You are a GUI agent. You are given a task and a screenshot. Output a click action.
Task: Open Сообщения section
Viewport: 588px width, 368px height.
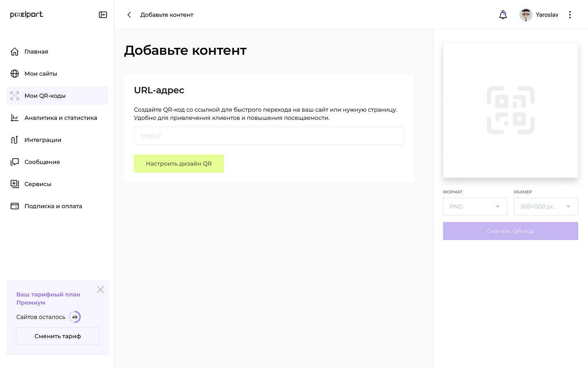(42, 162)
